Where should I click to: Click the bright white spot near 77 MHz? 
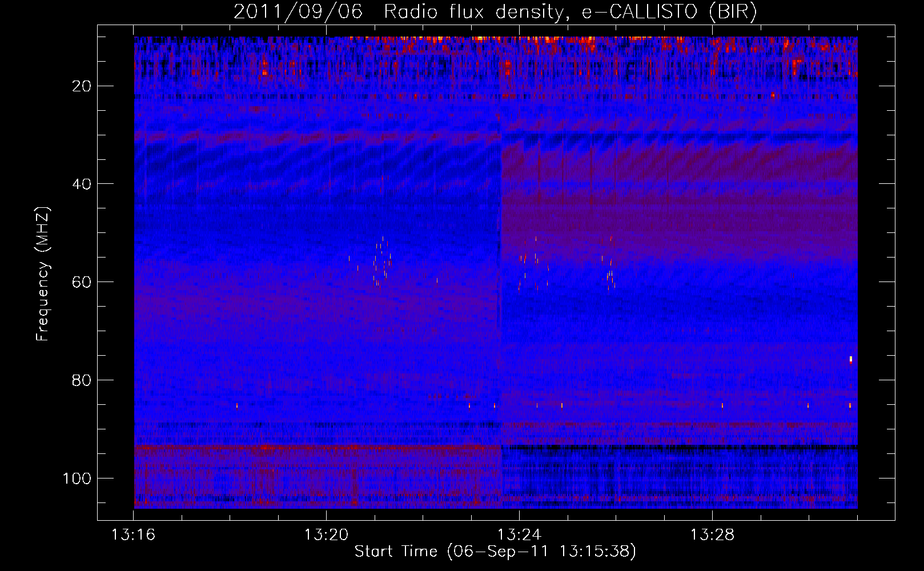[x=850, y=359]
